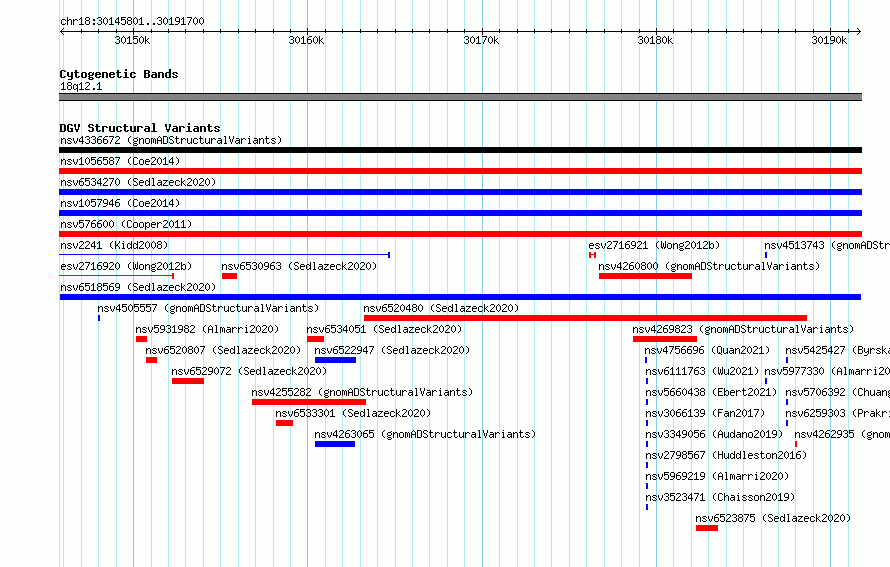
Task: Click nsv4263065 (gnomADStructuralVariants) label
Action: tap(425, 434)
